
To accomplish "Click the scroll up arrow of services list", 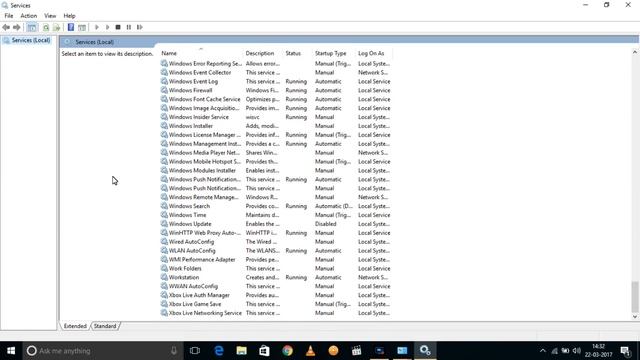I will coord(635,52).
